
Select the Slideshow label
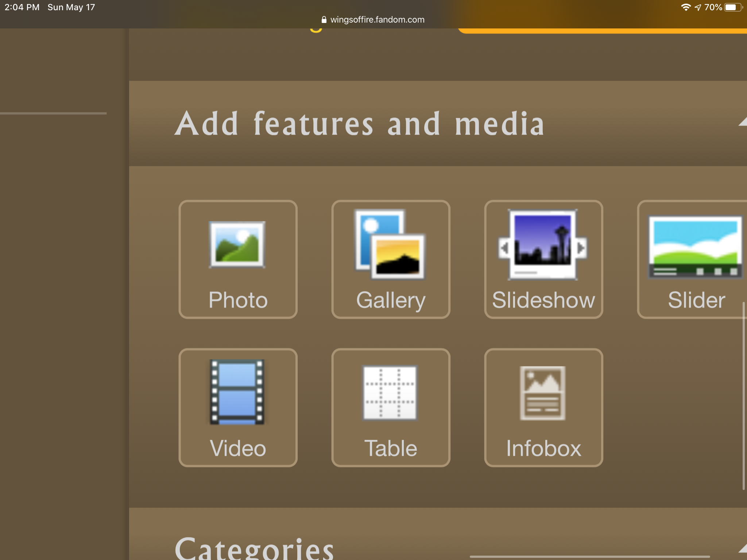(x=543, y=300)
